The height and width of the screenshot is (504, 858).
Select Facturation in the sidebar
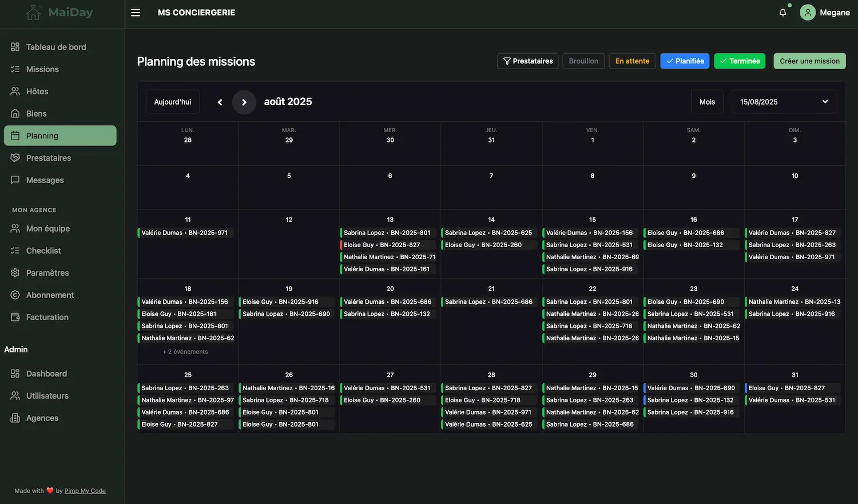tap(47, 317)
